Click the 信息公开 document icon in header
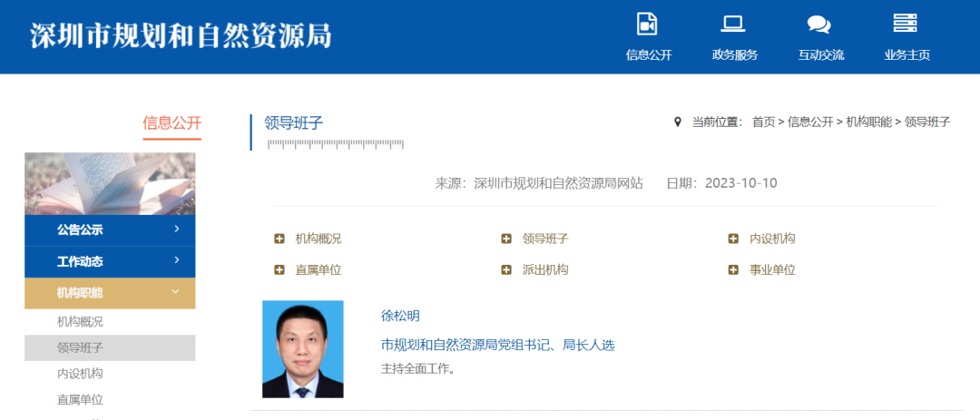Screen dimensions: 980x420 click(x=648, y=24)
